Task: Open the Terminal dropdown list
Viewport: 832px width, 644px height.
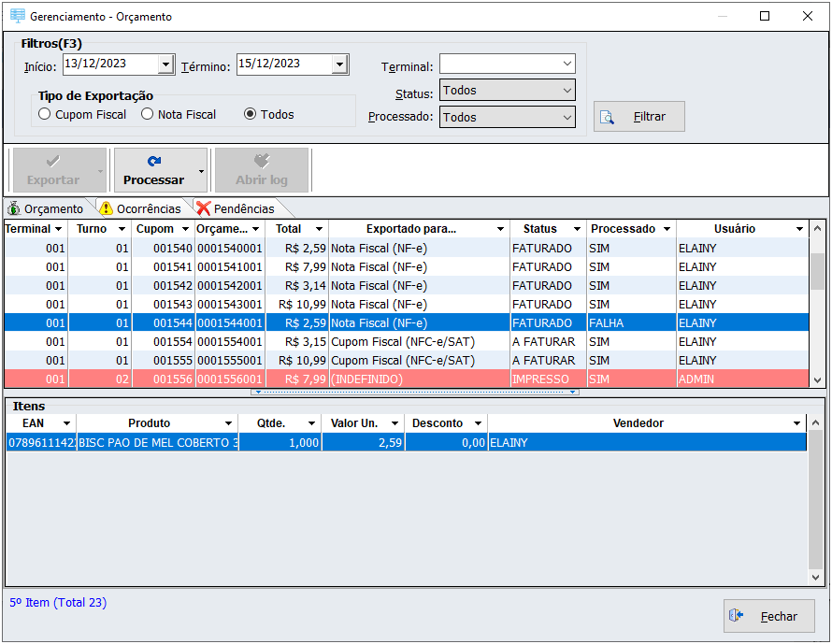Action: pyautogui.click(x=567, y=64)
